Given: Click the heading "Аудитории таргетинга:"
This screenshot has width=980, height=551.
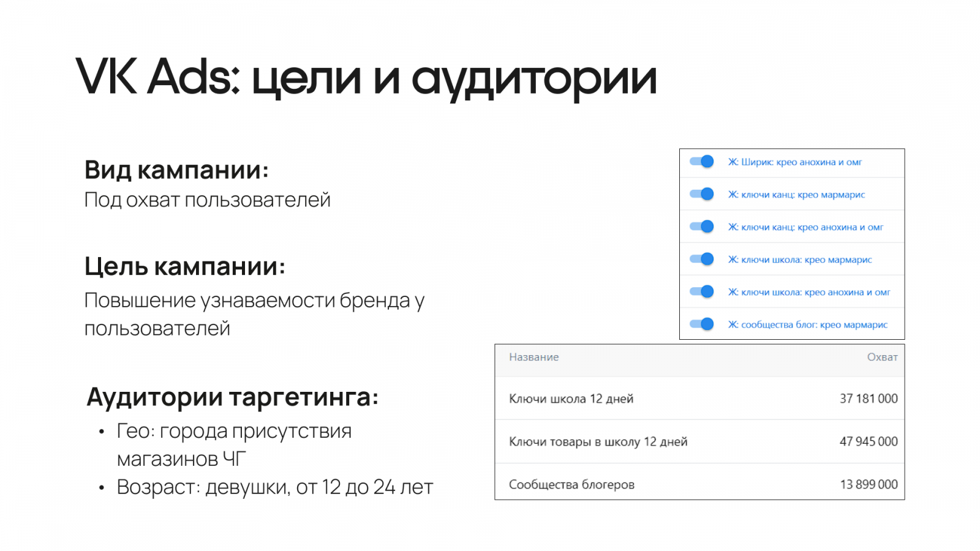Looking at the screenshot, I should click(x=233, y=397).
